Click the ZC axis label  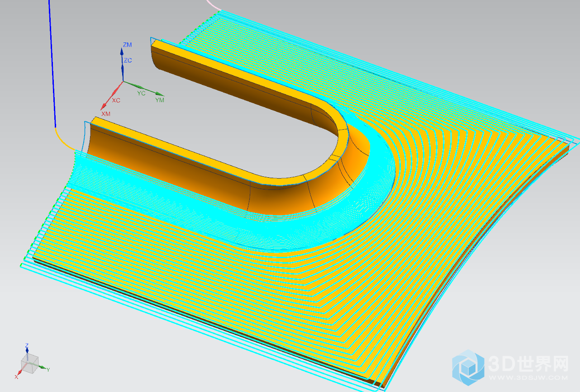[128, 60]
